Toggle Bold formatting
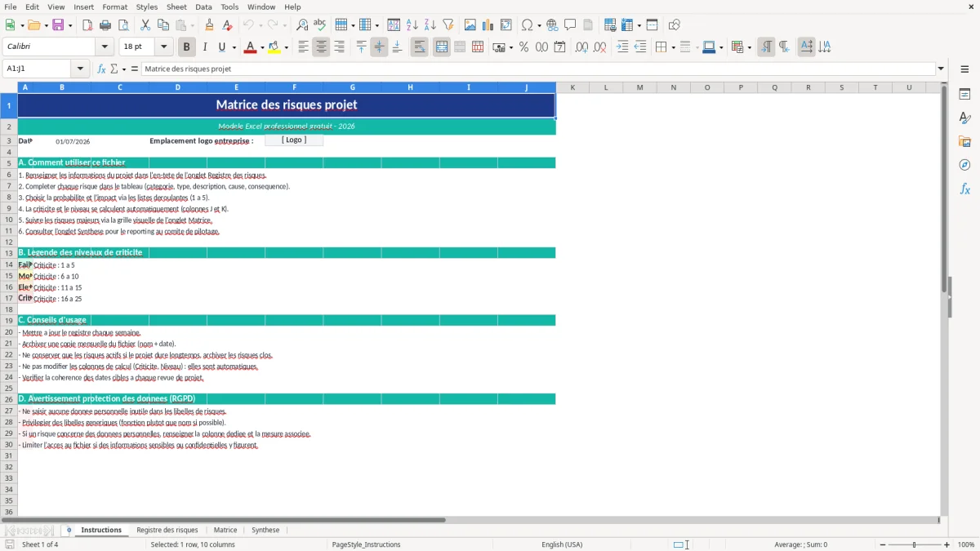 [x=186, y=47]
